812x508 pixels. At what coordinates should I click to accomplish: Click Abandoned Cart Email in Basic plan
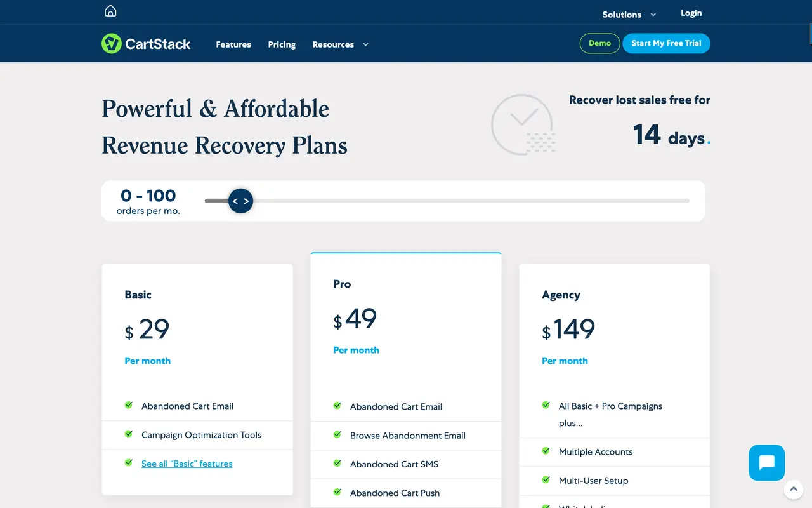187,406
